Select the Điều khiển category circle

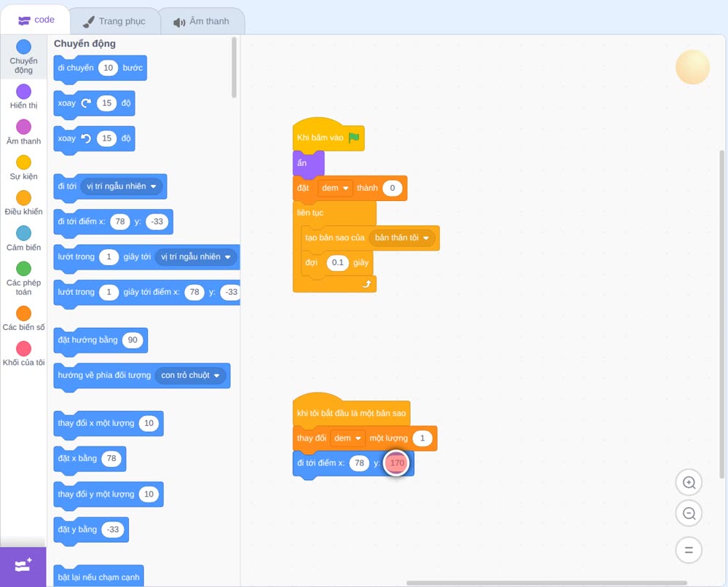click(x=24, y=198)
